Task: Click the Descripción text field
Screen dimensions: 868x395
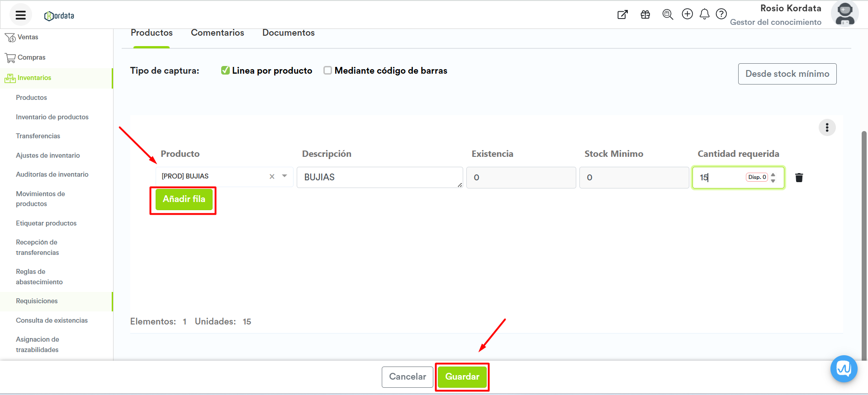Action: (x=379, y=177)
